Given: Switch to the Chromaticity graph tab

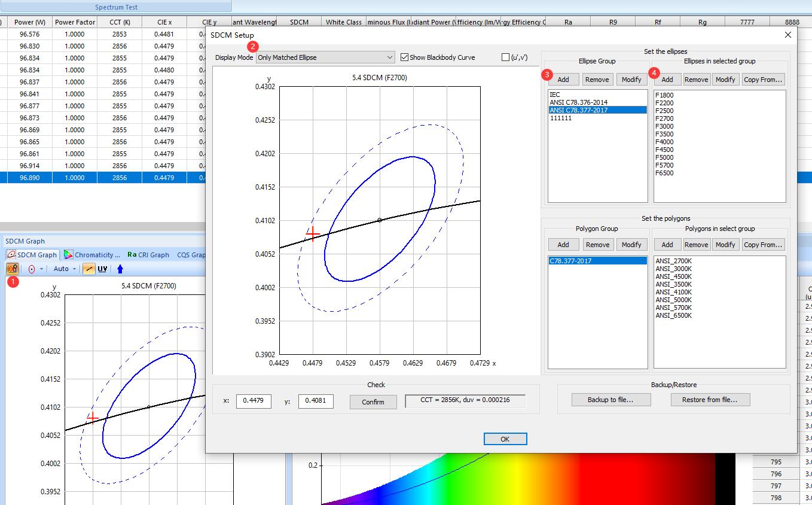Looking at the screenshot, I should pyautogui.click(x=93, y=255).
